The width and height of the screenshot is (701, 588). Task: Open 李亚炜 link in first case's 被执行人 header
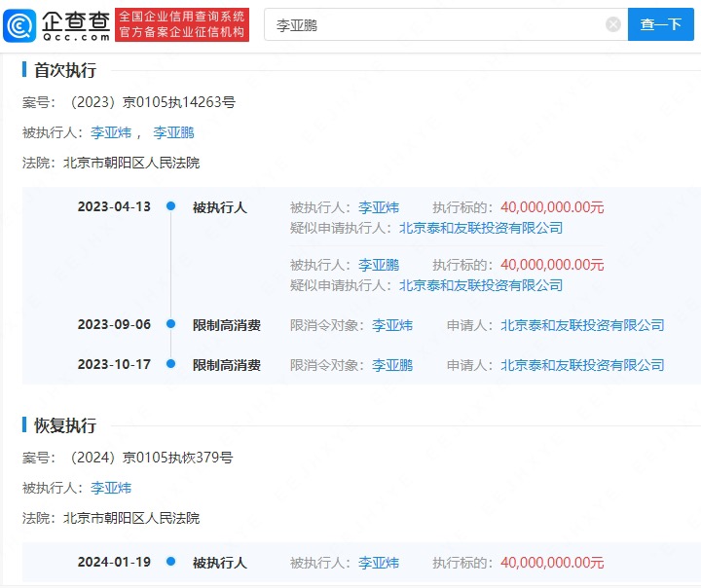111,132
